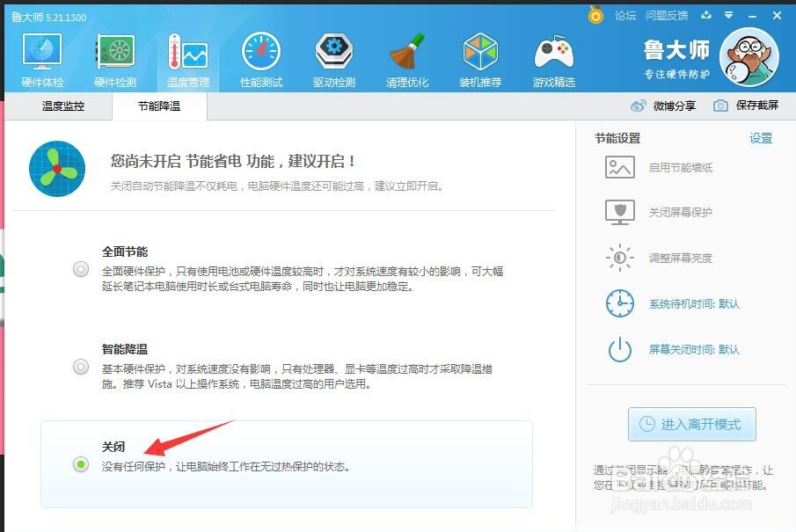Click the 调整屏幕亮度 brightness sun icon
This screenshot has width=796, height=532.
(620, 258)
